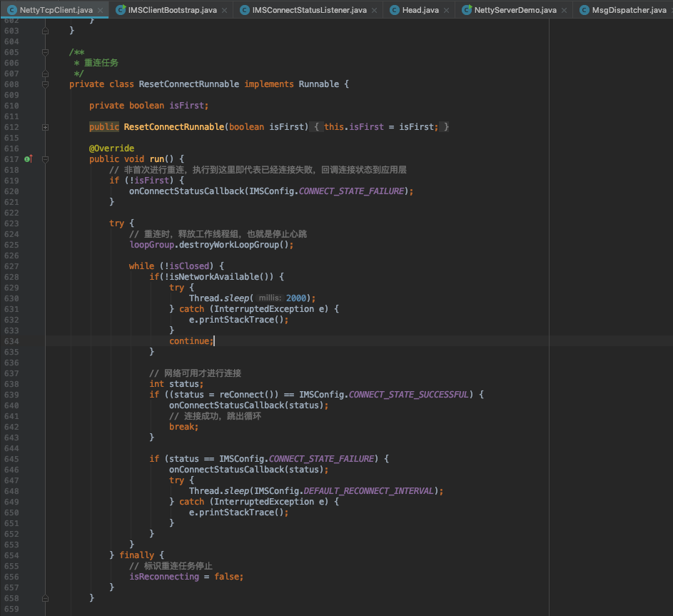The image size is (673, 616).
Task: Collapse the run() method fold marker
Action: point(45,159)
